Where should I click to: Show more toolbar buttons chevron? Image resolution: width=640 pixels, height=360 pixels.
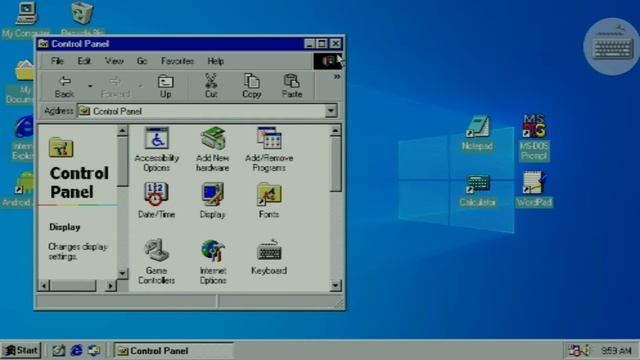(x=337, y=77)
